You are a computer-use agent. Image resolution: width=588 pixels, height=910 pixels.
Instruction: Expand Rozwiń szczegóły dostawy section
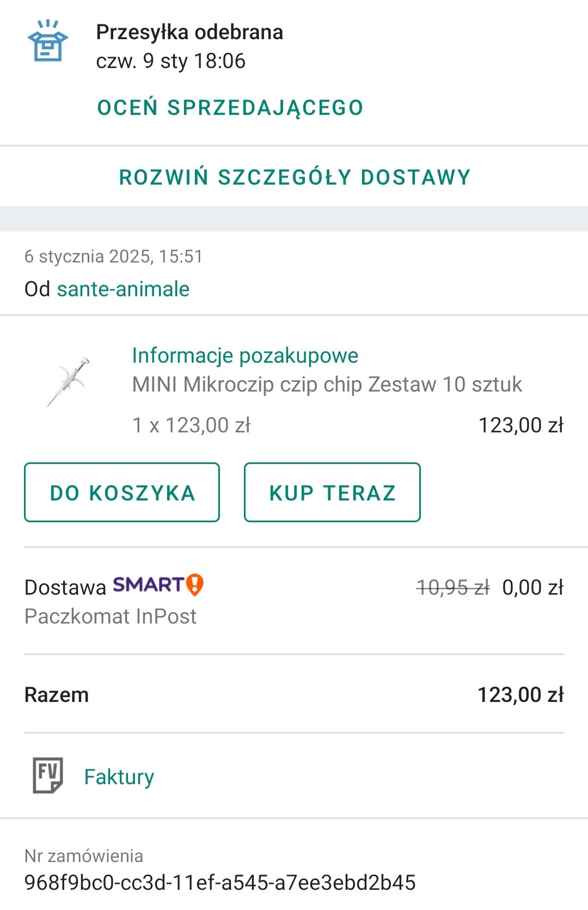295,177
